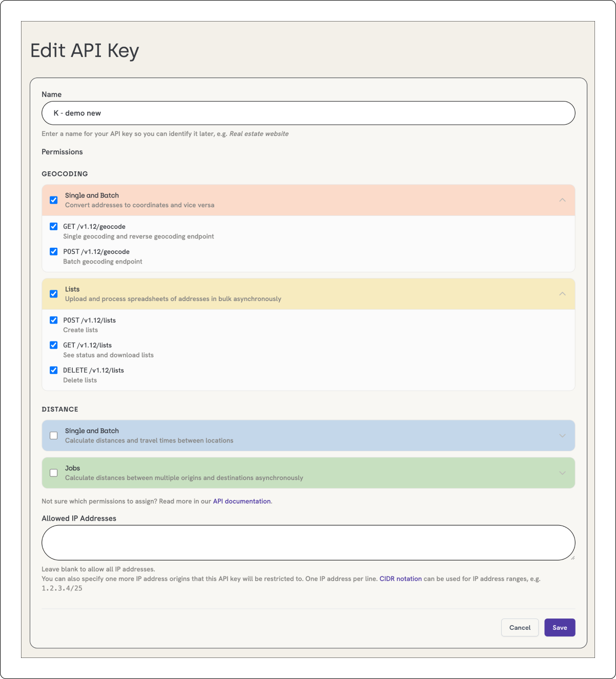The width and height of the screenshot is (616, 679).
Task: Uncheck Geocoding Single and Batch checkbox
Action: click(x=53, y=200)
